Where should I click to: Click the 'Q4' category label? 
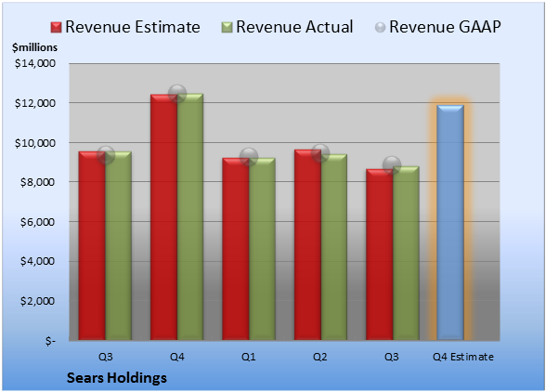[177, 357]
